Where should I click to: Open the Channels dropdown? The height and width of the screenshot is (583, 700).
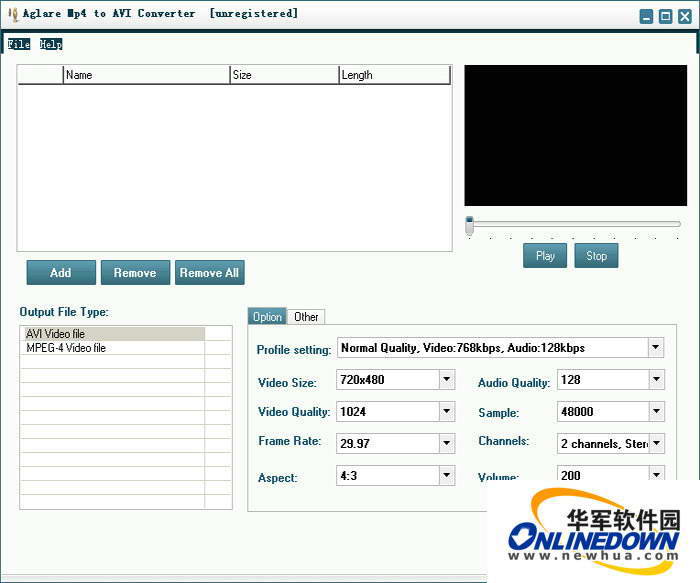click(656, 443)
